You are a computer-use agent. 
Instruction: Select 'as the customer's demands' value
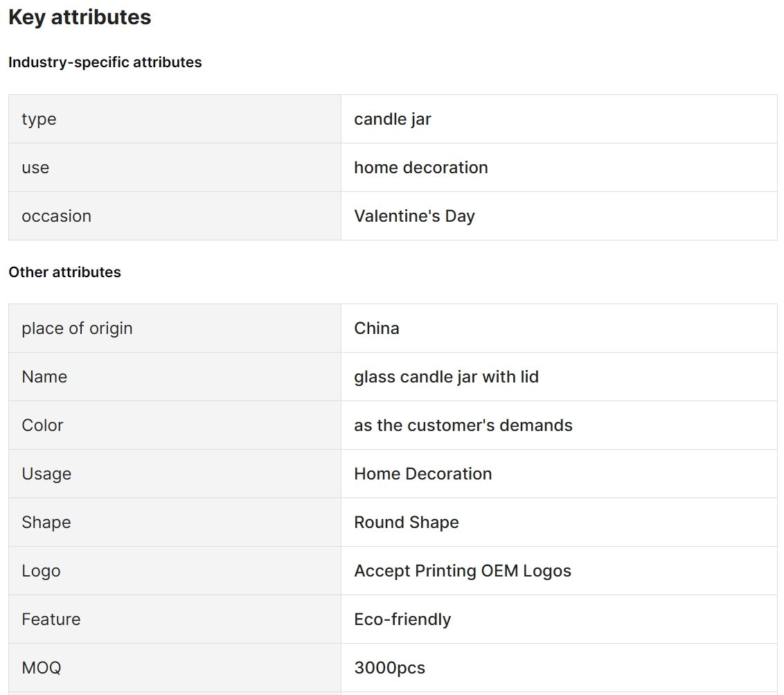point(463,425)
